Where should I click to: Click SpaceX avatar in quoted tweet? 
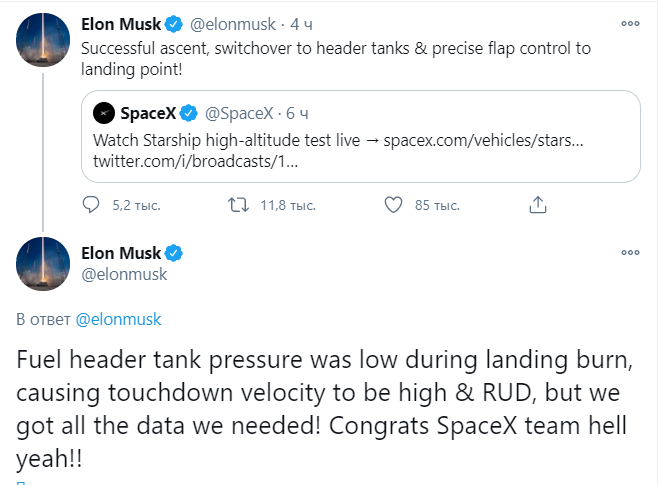(x=103, y=114)
